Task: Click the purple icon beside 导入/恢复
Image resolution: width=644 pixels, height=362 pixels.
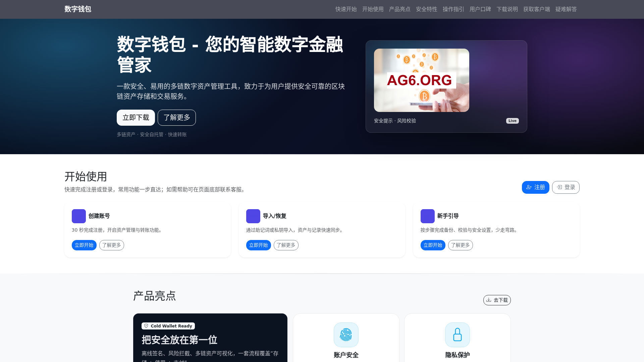Action: point(253,216)
